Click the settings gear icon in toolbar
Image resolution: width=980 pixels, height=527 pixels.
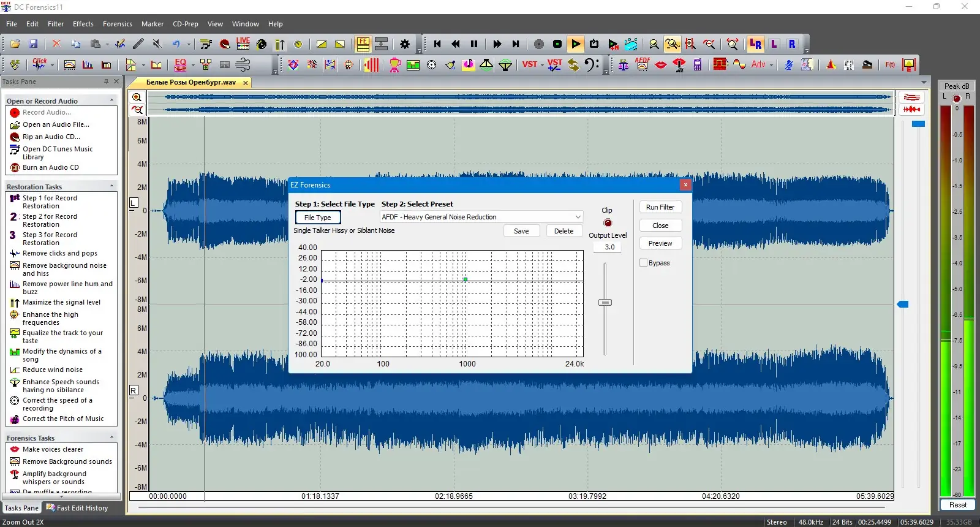[x=405, y=44]
